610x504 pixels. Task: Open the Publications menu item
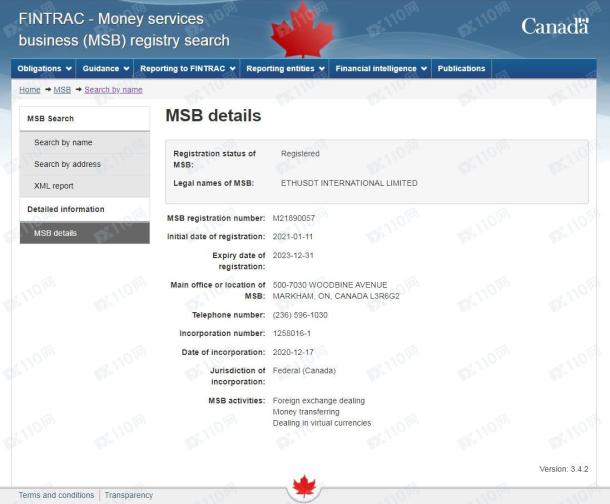(461, 68)
